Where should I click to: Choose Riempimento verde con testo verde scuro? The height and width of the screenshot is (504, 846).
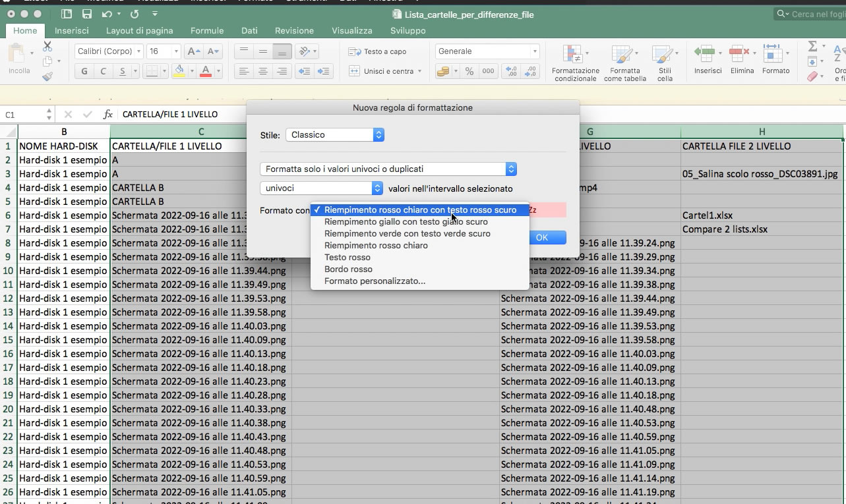(x=407, y=234)
